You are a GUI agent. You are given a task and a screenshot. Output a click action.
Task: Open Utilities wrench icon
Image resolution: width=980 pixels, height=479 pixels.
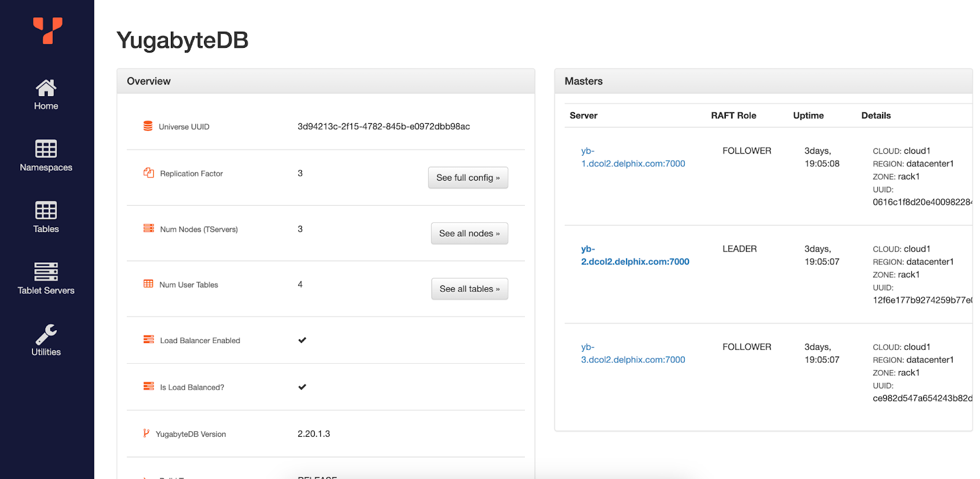46,334
